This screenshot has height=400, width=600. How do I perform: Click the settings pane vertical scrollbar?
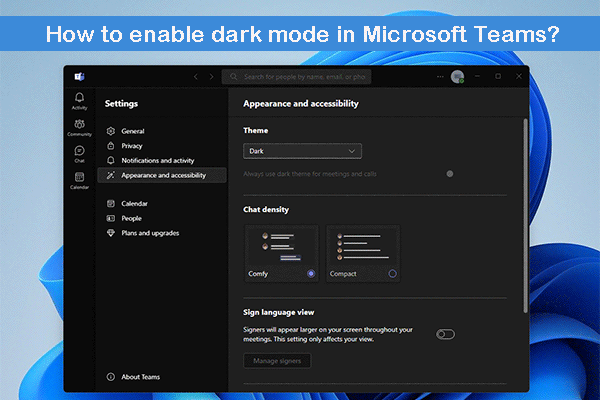click(x=525, y=216)
